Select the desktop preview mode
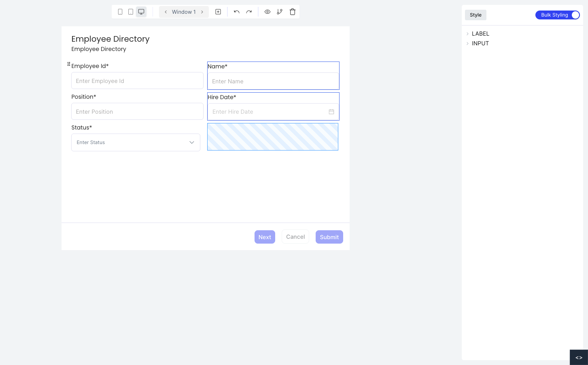Image resolution: width=588 pixels, height=365 pixels. [x=141, y=12]
